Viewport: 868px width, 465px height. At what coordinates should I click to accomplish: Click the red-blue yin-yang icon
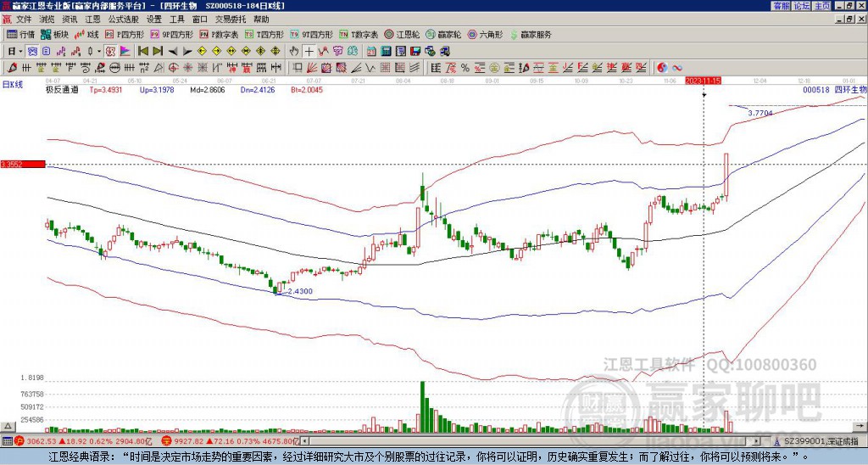[662, 68]
